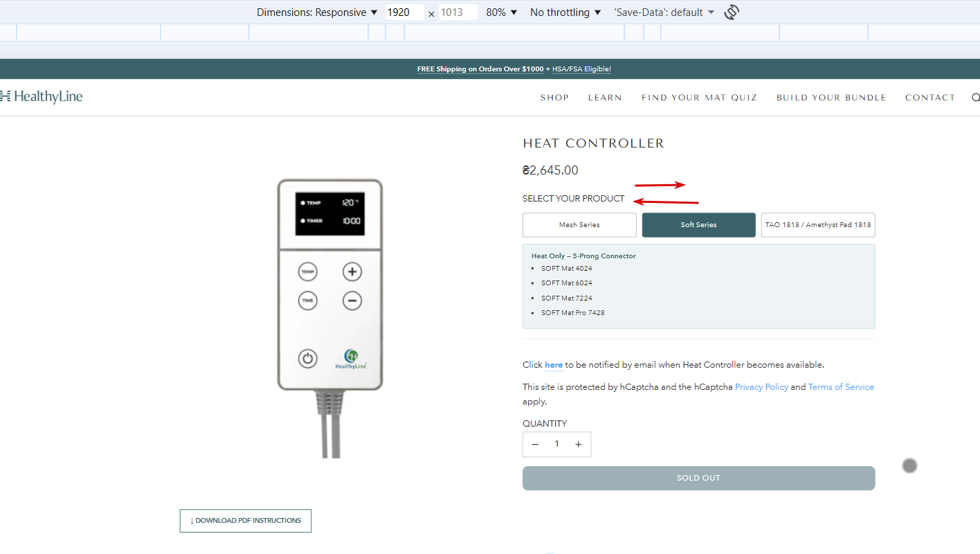Click the gray circular floating widget
The image size is (980, 554).
[909, 466]
